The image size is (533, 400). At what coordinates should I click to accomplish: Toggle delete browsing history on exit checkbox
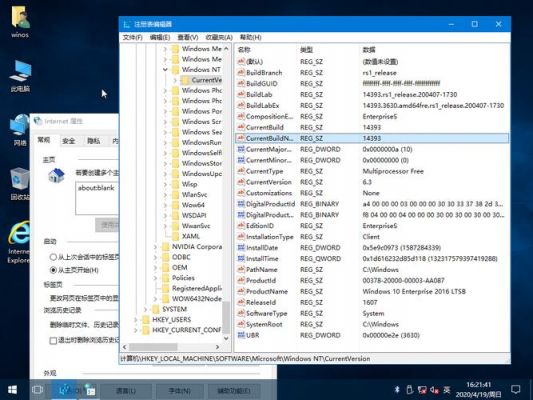53,340
